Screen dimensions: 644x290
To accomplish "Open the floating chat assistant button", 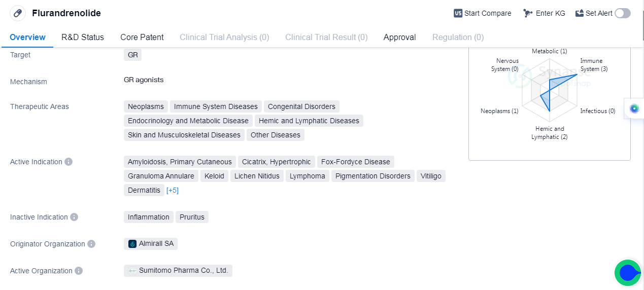I will tap(628, 273).
